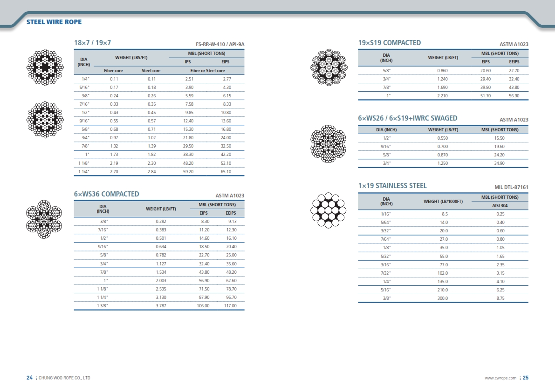Click the 59.20 IPS value
The image size is (555, 392).
click(x=188, y=172)
